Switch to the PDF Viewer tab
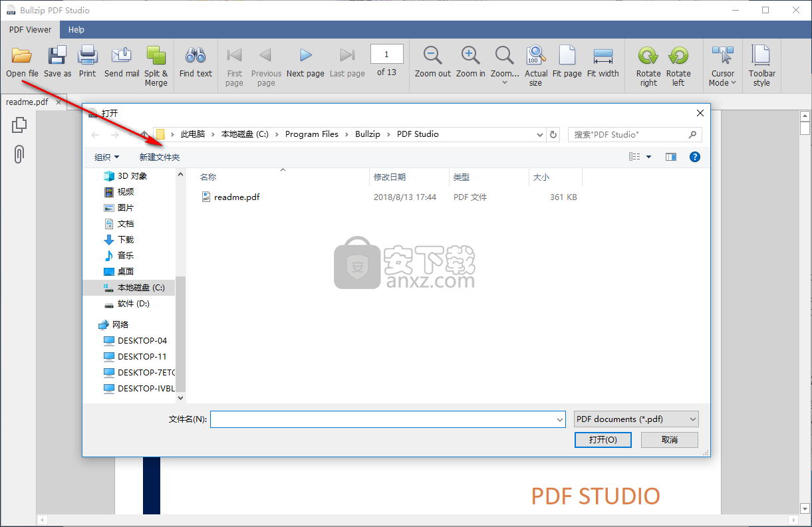This screenshot has height=527, width=812. coord(30,29)
